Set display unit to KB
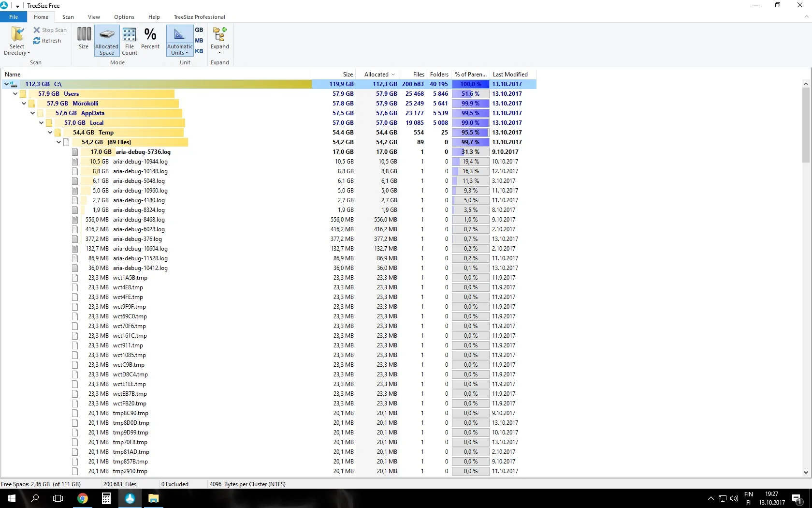This screenshot has width=812, height=508. pyautogui.click(x=199, y=51)
